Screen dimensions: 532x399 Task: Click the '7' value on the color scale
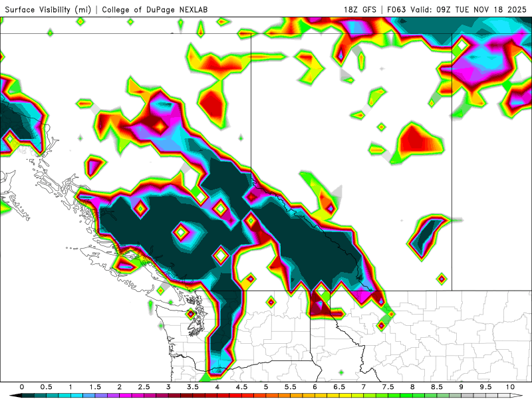point(364,387)
